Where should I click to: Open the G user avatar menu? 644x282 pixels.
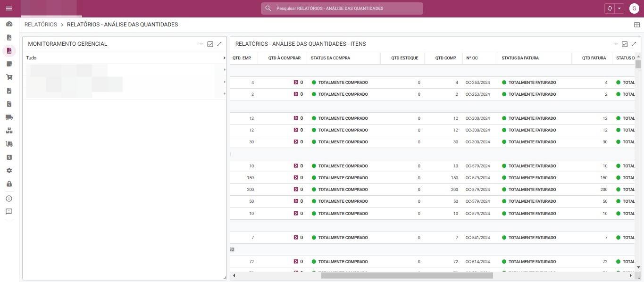(x=634, y=8)
